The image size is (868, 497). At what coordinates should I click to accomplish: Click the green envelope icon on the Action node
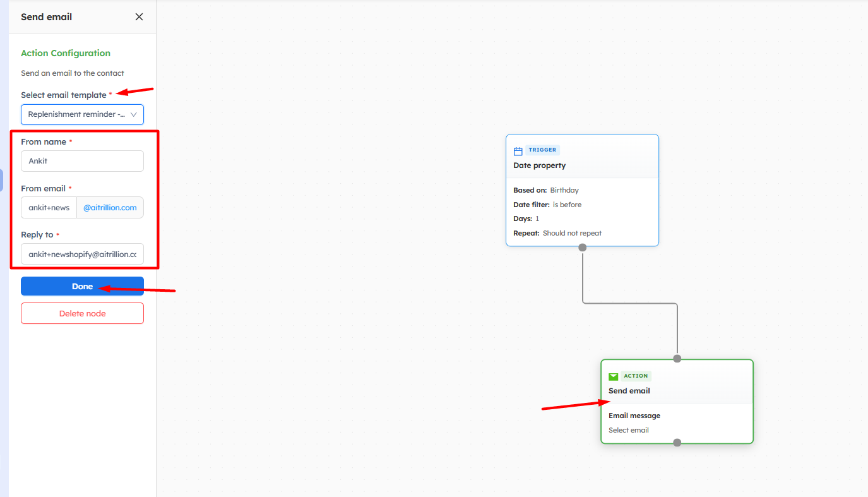click(613, 376)
